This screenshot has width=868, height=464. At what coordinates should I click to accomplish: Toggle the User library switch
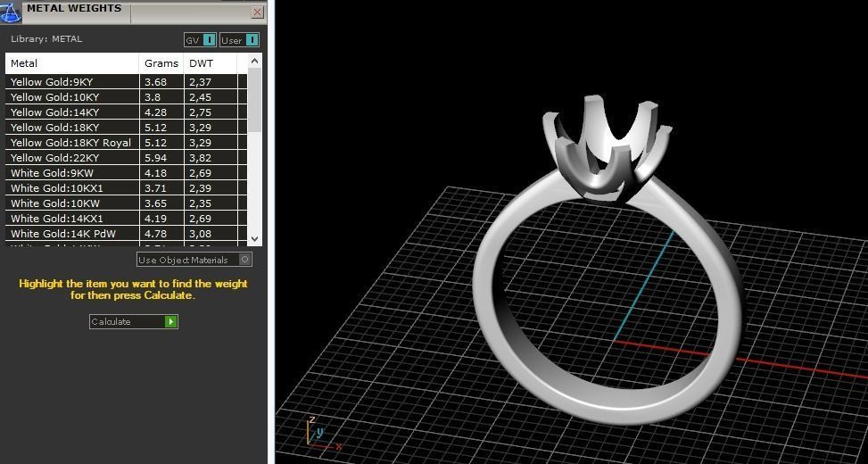point(239,40)
